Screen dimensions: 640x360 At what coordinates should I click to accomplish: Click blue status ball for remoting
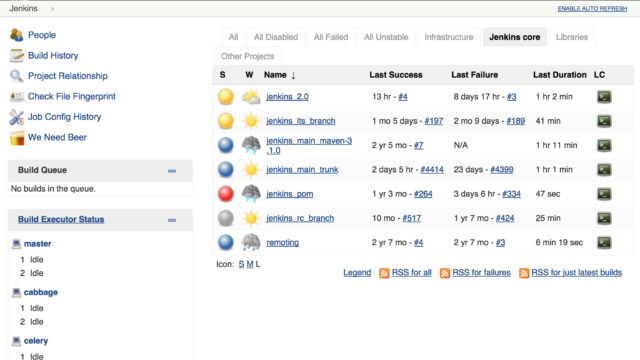[226, 242]
